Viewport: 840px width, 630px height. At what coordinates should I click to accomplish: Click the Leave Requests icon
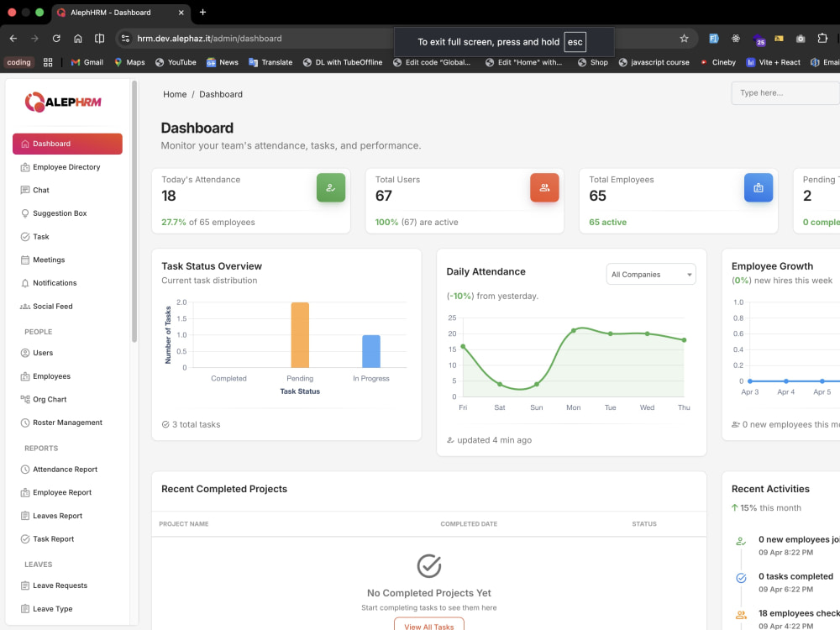[24, 585]
